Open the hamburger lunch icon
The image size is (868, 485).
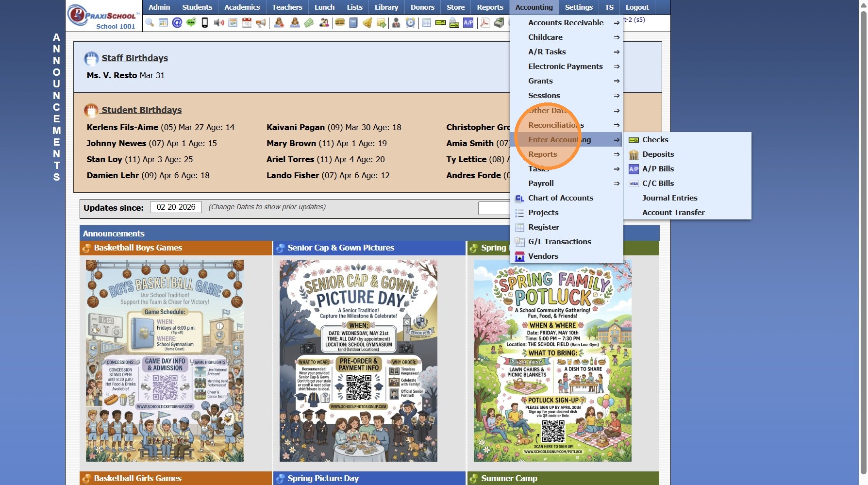click(340, 22)
